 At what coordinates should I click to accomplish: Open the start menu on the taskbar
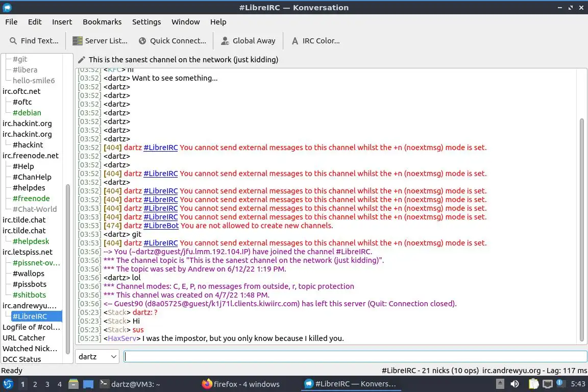point(8,384)
